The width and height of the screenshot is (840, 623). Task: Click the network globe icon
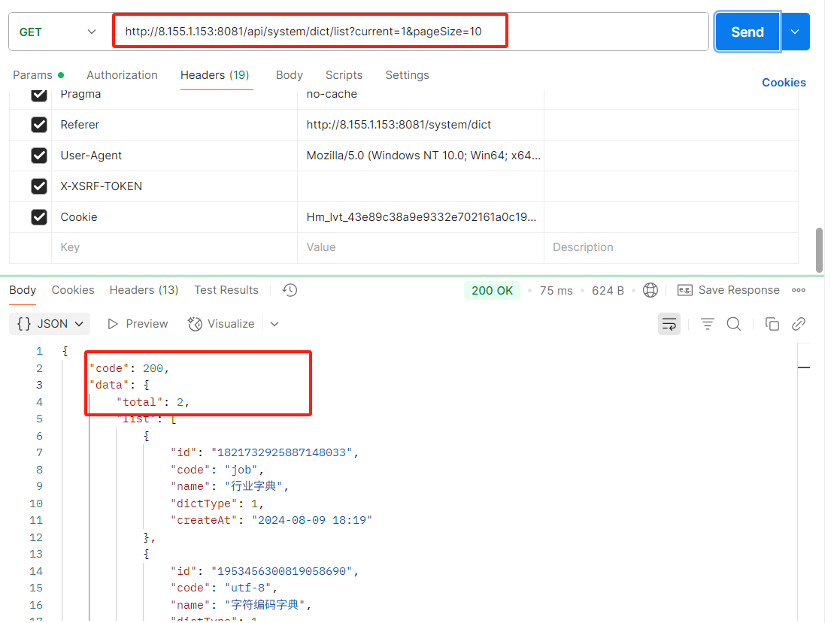[x=650, y=290]
